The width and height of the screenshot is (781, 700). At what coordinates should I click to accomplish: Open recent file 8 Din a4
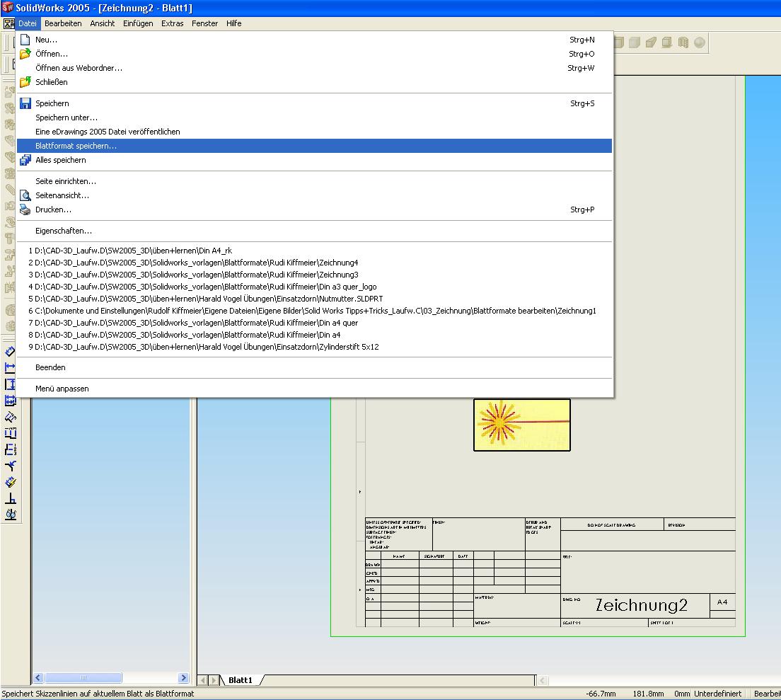tap(314, 335)
